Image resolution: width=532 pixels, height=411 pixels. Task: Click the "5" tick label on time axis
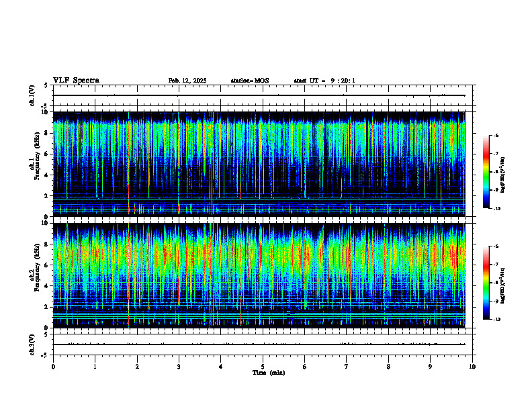click(263, 367)
